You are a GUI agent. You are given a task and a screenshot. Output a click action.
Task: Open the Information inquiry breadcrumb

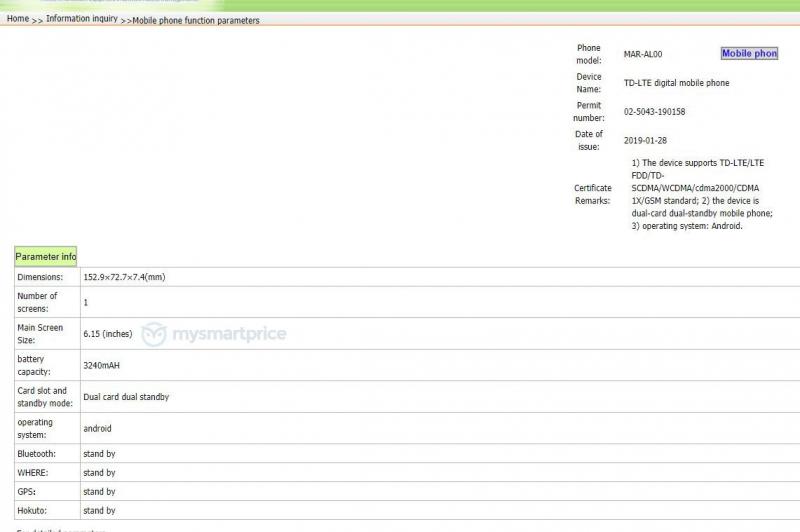point(81,19)
